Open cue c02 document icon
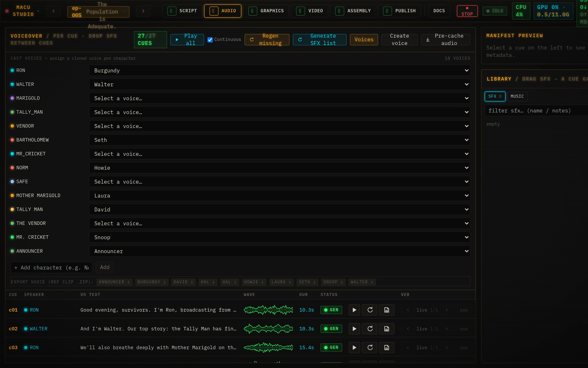 click(386, 329)
